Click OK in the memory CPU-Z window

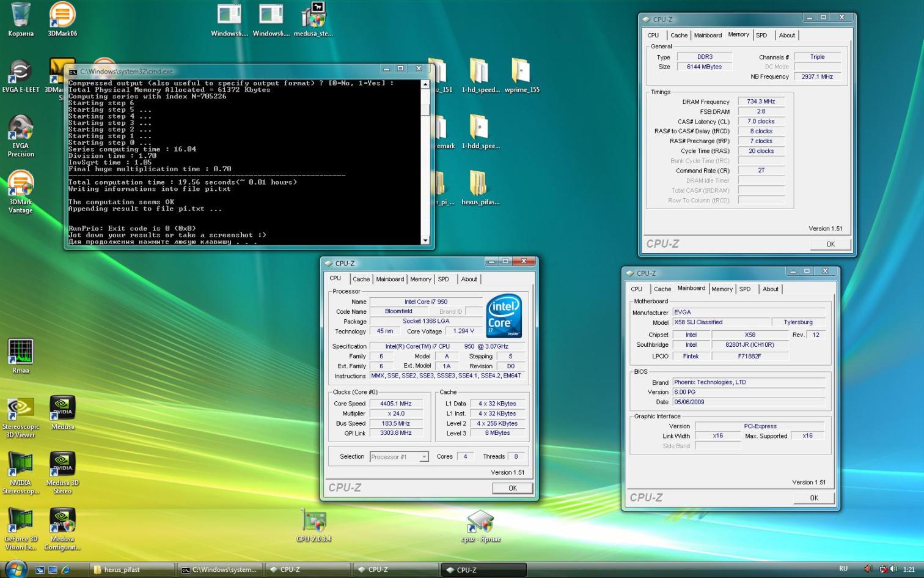tap(831, 244)
